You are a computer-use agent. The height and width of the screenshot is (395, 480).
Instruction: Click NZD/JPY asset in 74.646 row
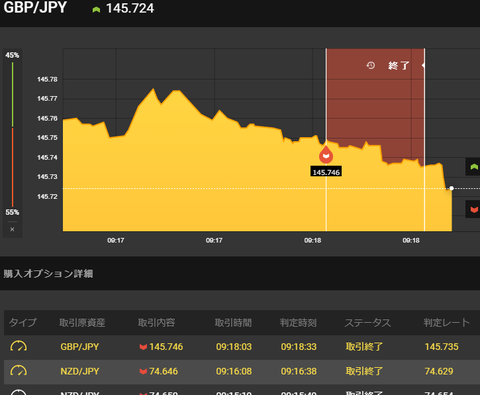[80, 371]
